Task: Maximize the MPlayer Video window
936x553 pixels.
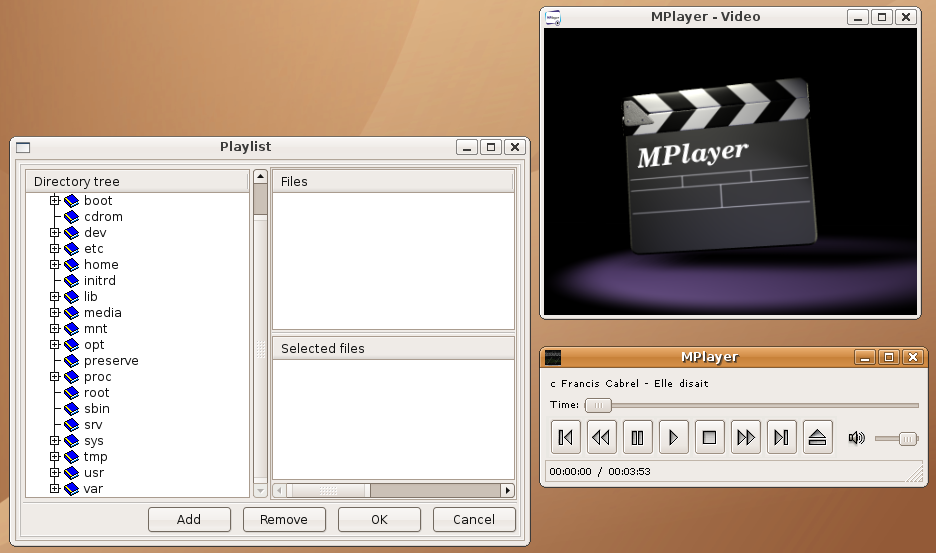Action: pyautogui.click(x=882, y=17)
